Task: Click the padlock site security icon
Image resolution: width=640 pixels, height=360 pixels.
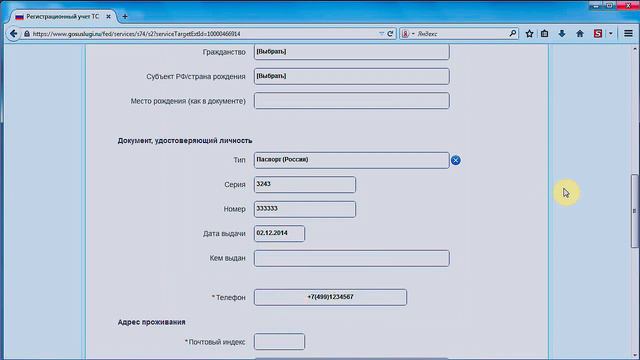Action: coord(27,34)
